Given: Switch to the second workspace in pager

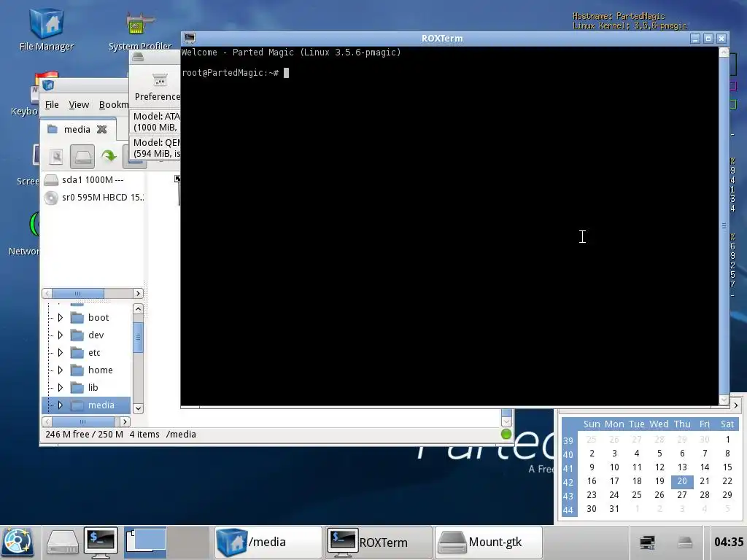Looking at the screenshot, I should pos(187,542).
